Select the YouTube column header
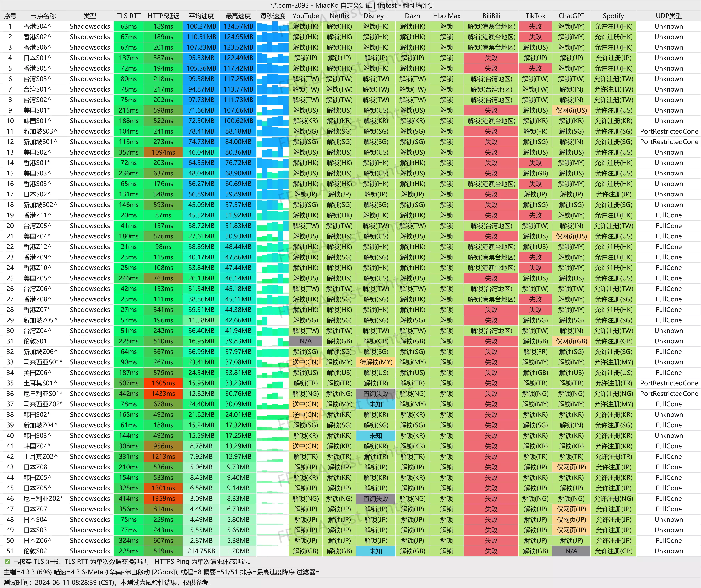701x588 pixels. [305, 16]
